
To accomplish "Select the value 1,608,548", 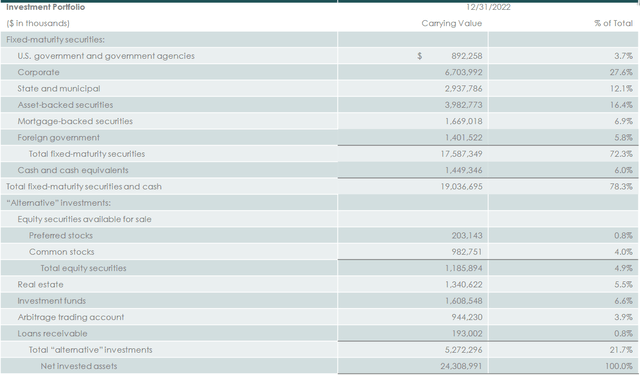I will (x=463, y=301).
